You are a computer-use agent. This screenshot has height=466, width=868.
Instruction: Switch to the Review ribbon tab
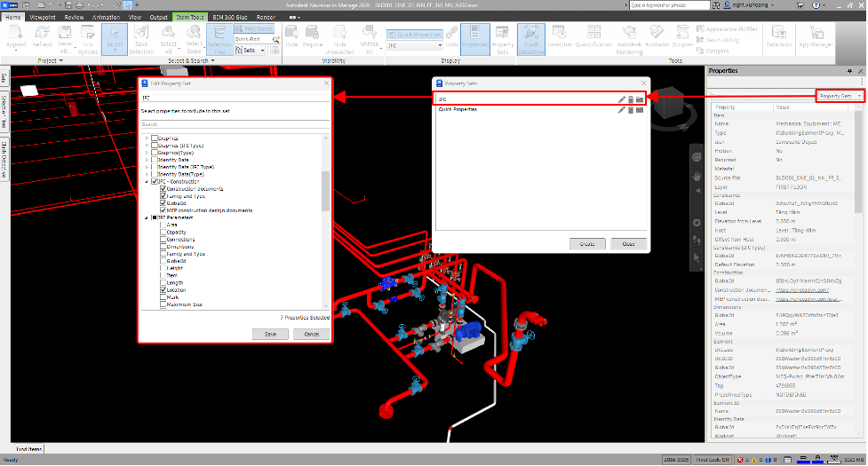point(74,17)
